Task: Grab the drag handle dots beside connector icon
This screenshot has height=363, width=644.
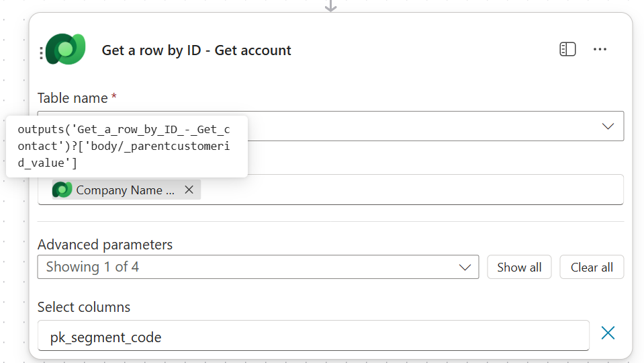Action: click(x=42, y=52)
